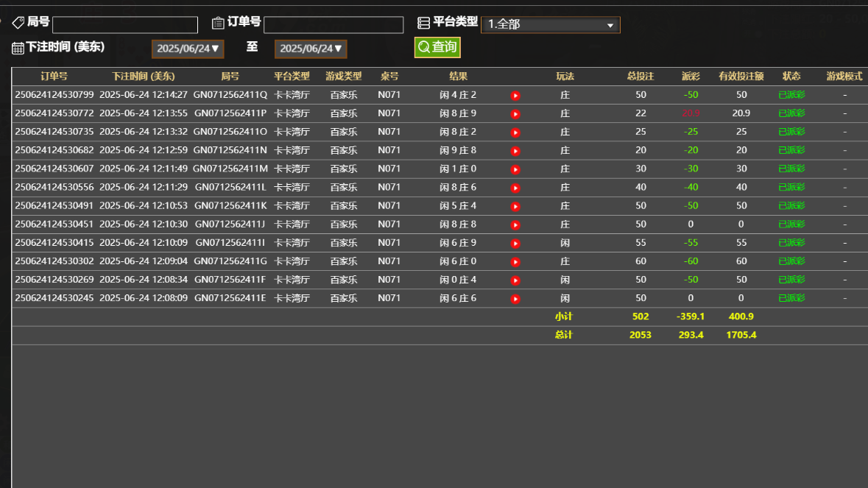Play replay for round GN0712562411K

[x=515, y=206]
